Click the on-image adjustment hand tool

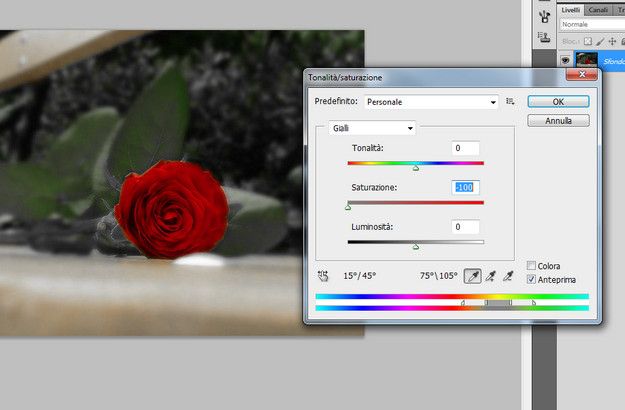(x=323, y=275)
